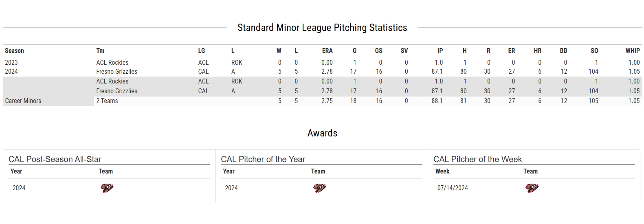Select the IP column header
This screenshot has width=644, height=224.
[440, 51]
